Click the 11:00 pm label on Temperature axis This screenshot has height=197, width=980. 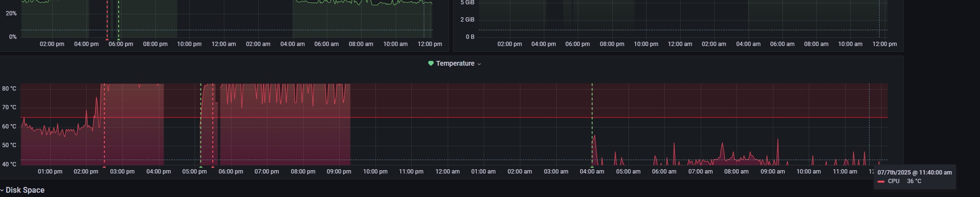pos(411,172)
